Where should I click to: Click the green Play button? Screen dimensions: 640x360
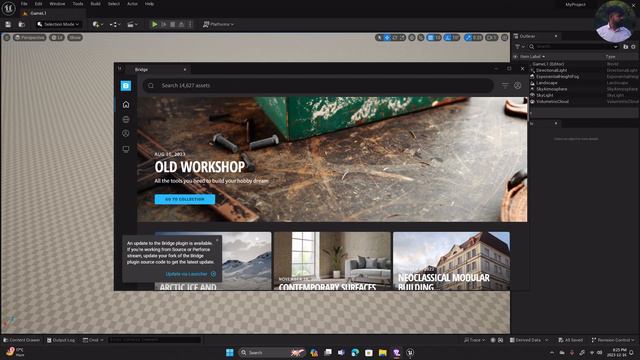pyautogui.click(x=155, y=24)
